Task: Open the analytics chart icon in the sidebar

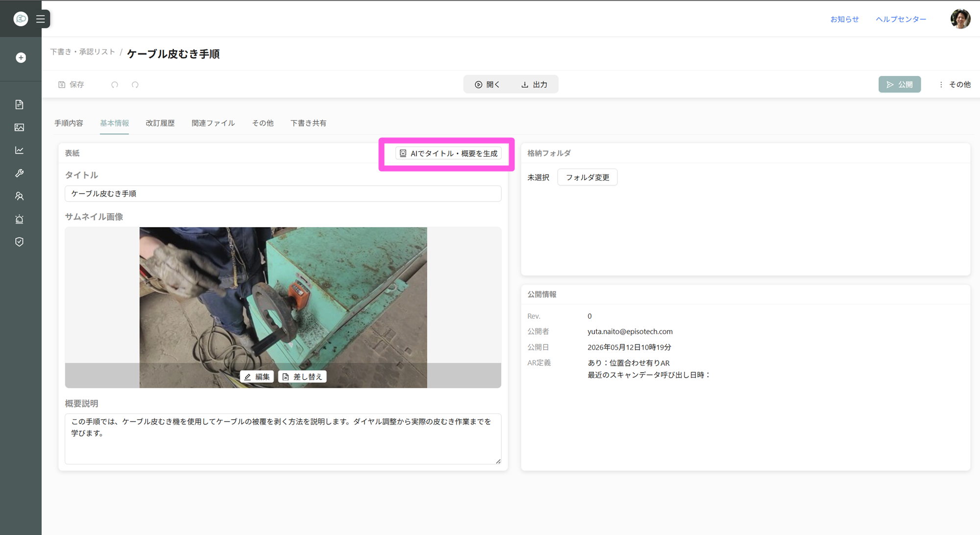Action: click(x=20, y=150)
